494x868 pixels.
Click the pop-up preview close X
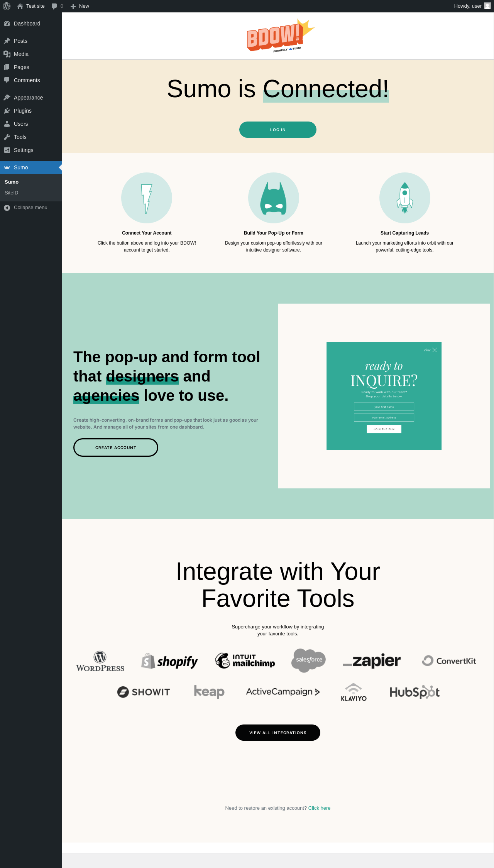click(435, 350)
